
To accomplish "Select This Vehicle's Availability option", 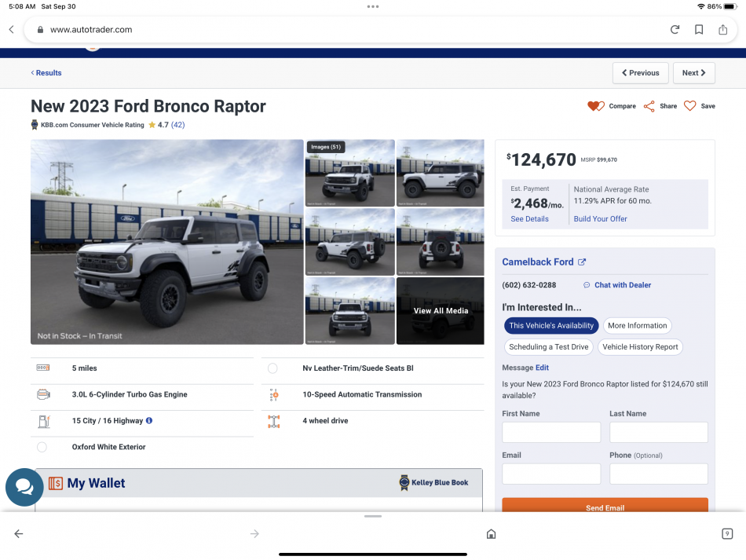I will [551, 325].
